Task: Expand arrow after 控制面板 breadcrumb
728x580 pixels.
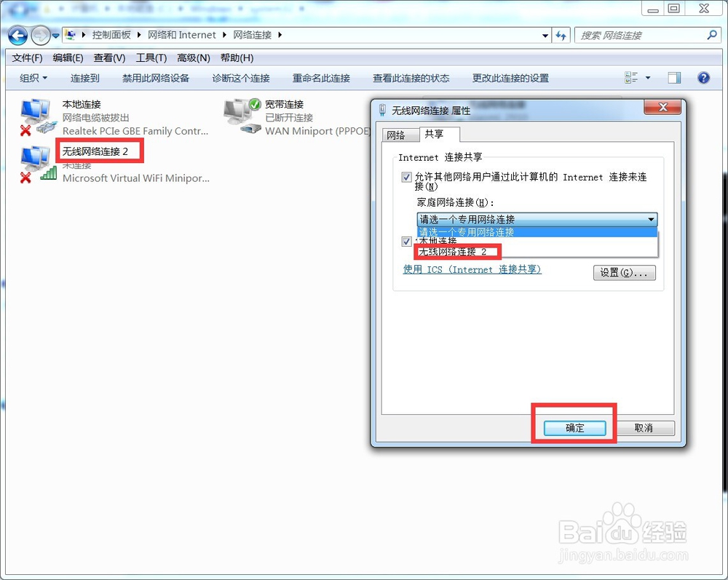Action: point(139,35)
